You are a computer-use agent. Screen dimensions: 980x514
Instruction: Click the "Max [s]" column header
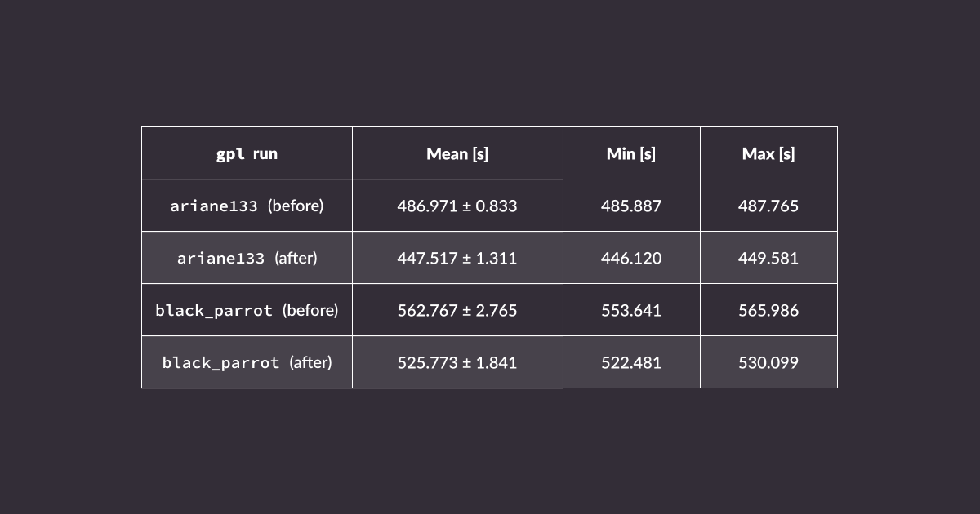[768, 153]
